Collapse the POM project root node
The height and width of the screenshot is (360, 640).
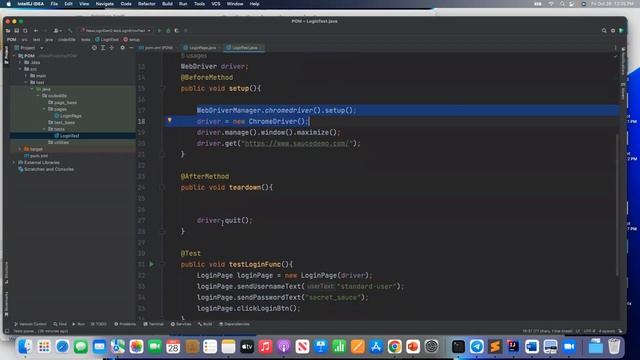(x=14, y=56)
